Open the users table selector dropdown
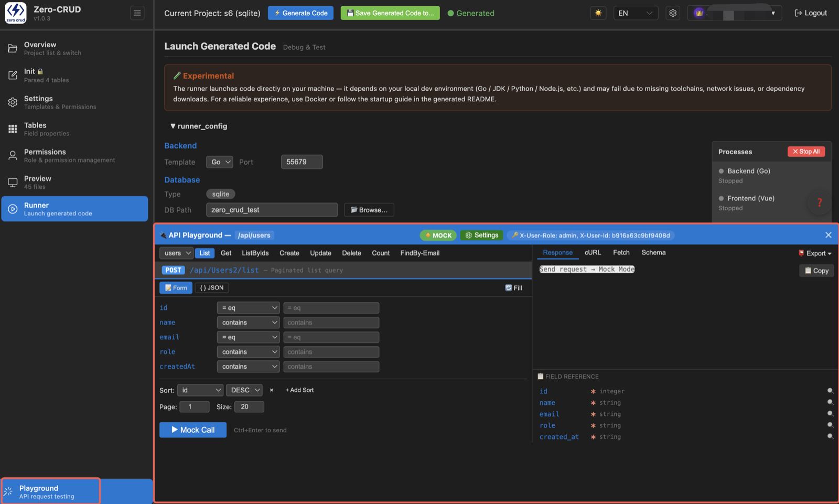 point(176,253)
